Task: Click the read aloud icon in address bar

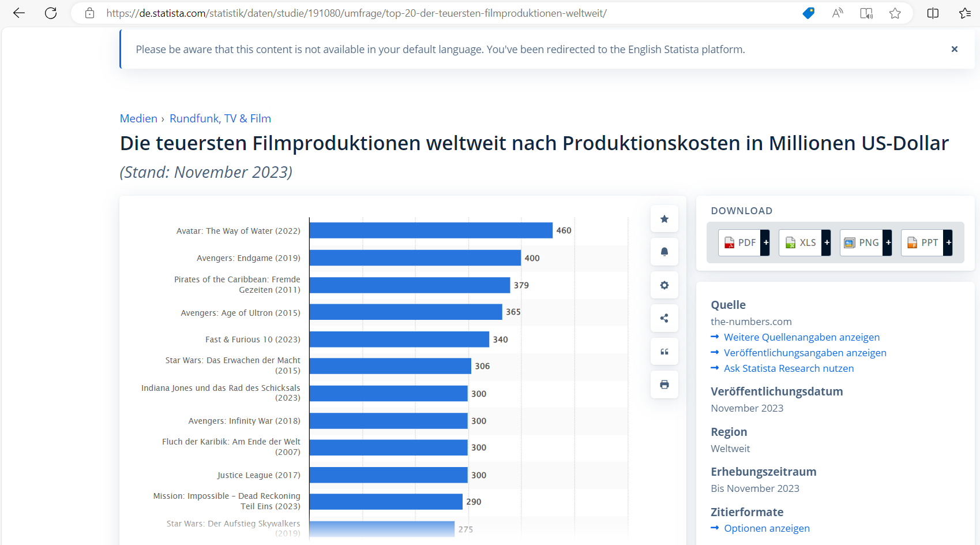Action: [x=838, y=13]
